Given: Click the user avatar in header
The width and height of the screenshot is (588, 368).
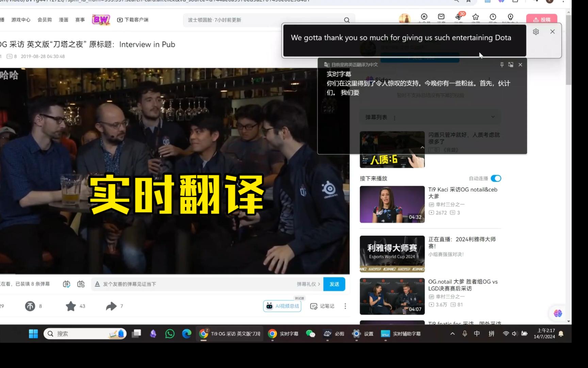Looking at the screenshot, I should [x=405, y=18].
